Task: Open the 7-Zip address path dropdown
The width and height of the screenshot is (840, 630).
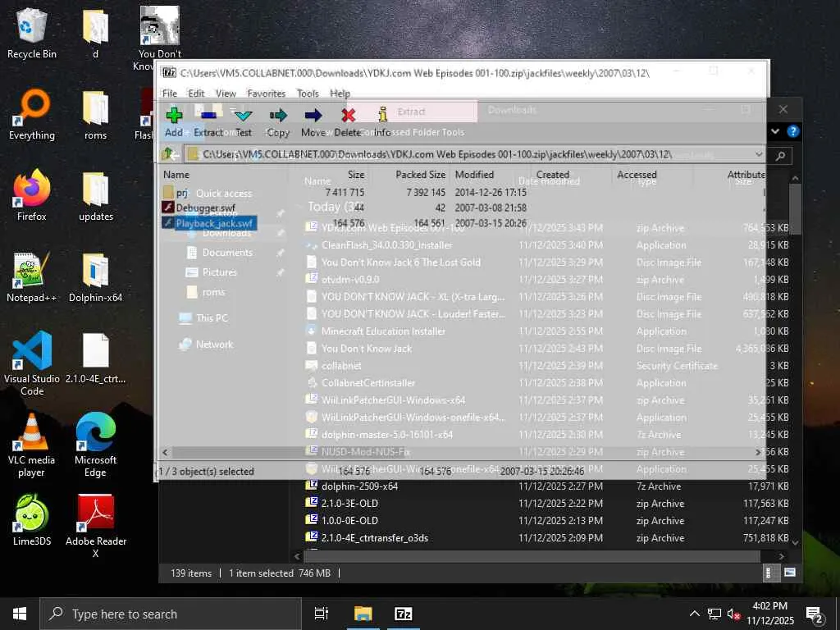Action: pos(759,154)
